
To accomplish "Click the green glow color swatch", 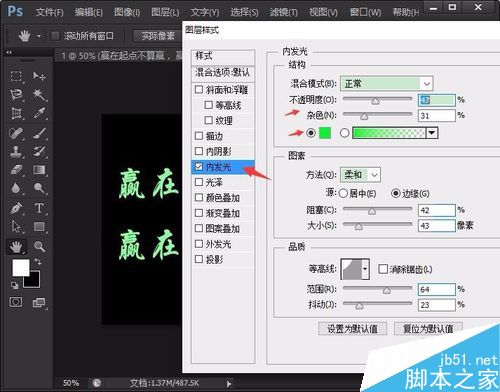I will click(325, 133).
